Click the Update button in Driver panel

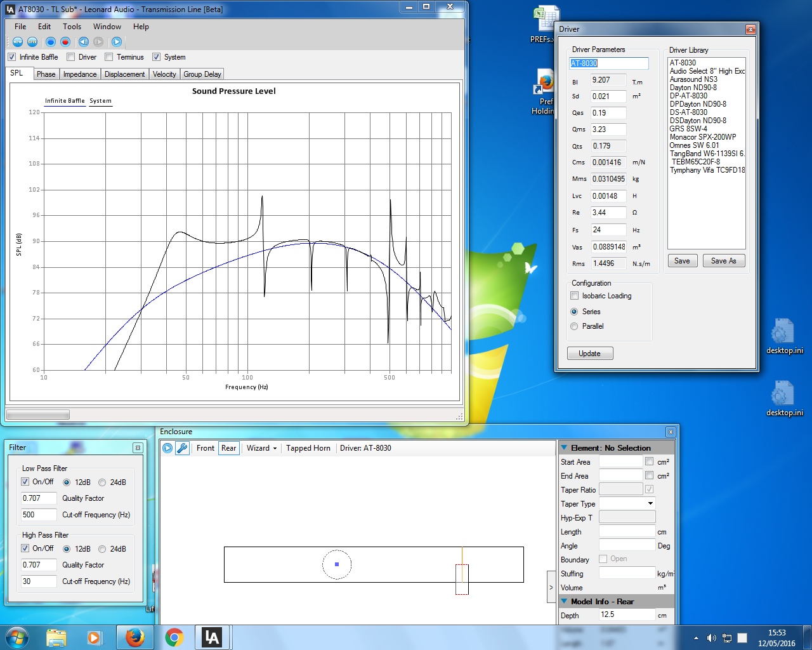[590, 354]
